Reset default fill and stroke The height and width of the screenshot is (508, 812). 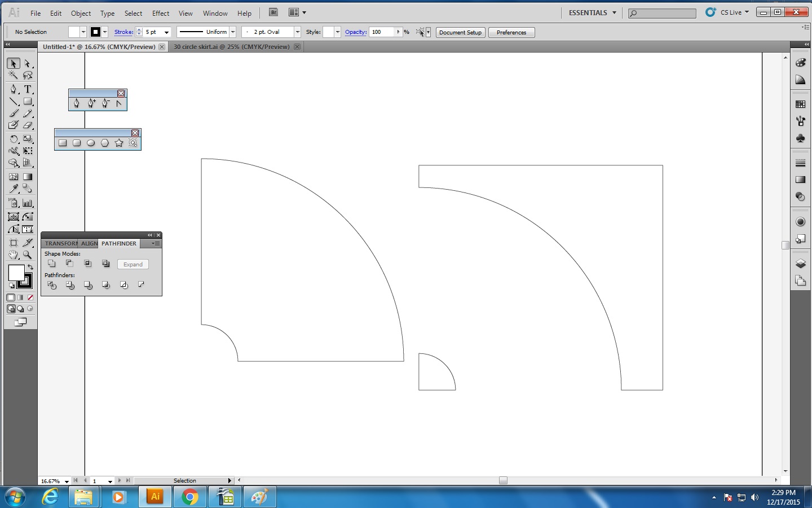coord(12,286)
